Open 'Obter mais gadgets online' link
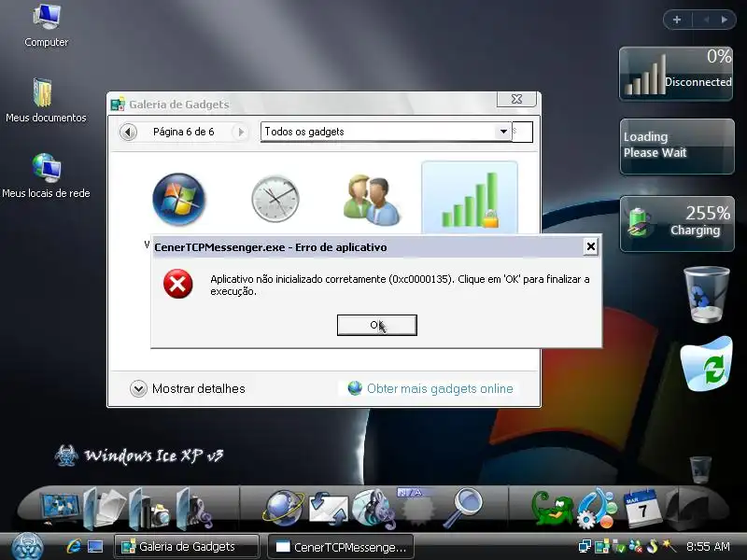Image resolution: width=747 pixels, height=560 pixels. tap(440, 388)
